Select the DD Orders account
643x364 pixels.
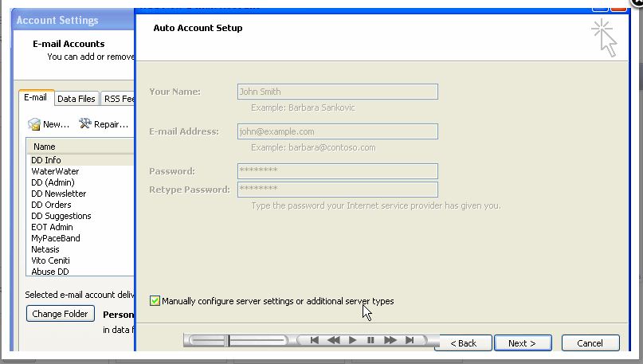click(80, 205)
